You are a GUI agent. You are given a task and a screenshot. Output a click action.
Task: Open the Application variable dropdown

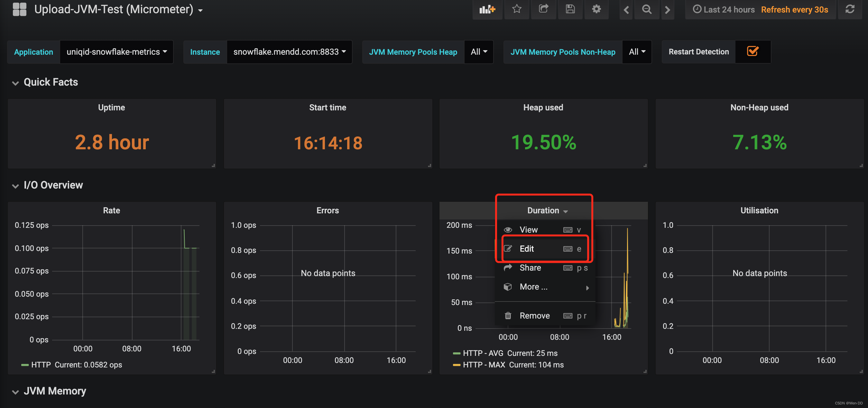116,52
